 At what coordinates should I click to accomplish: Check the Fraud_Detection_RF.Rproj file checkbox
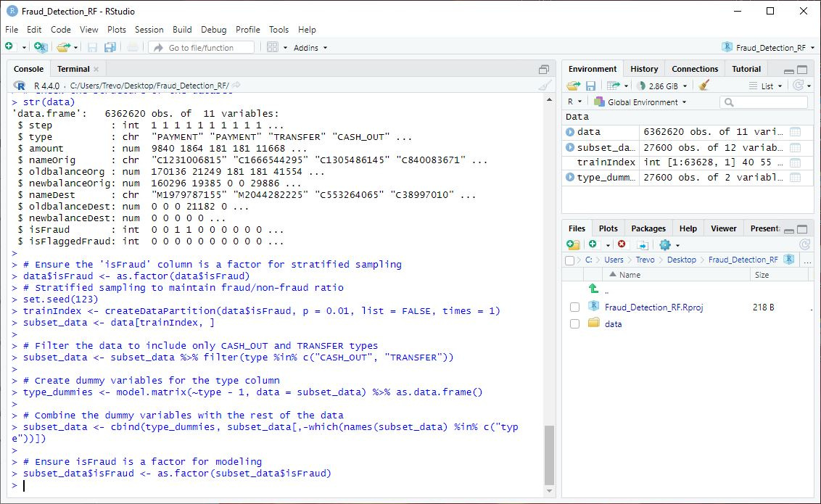574,307
